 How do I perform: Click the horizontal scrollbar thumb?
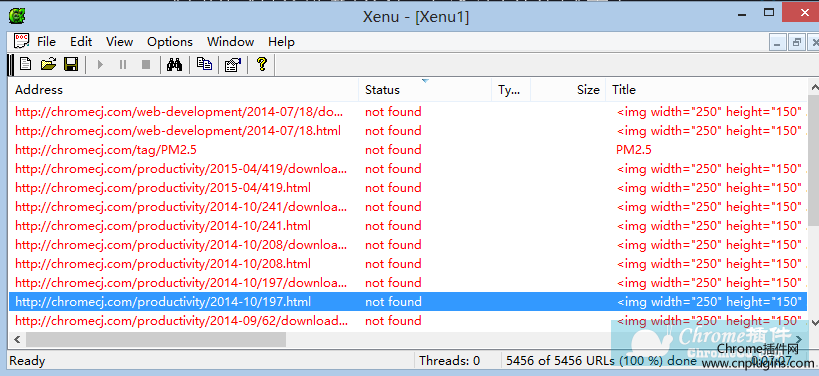(156, 339)
